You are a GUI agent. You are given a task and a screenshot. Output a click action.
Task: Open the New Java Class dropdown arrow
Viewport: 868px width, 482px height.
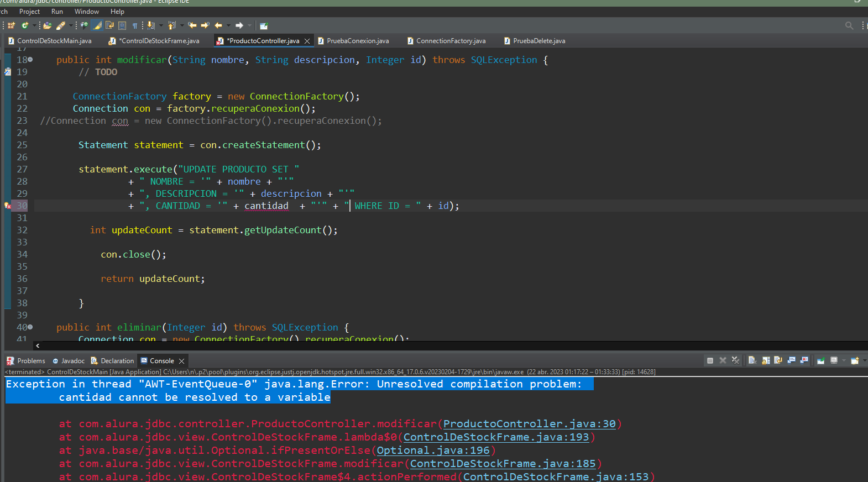(x=34, y=25)
